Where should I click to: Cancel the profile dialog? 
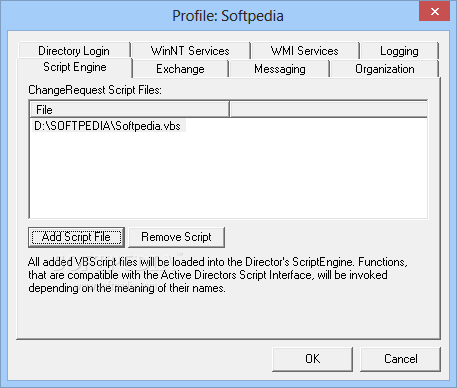tap(400, 359)
